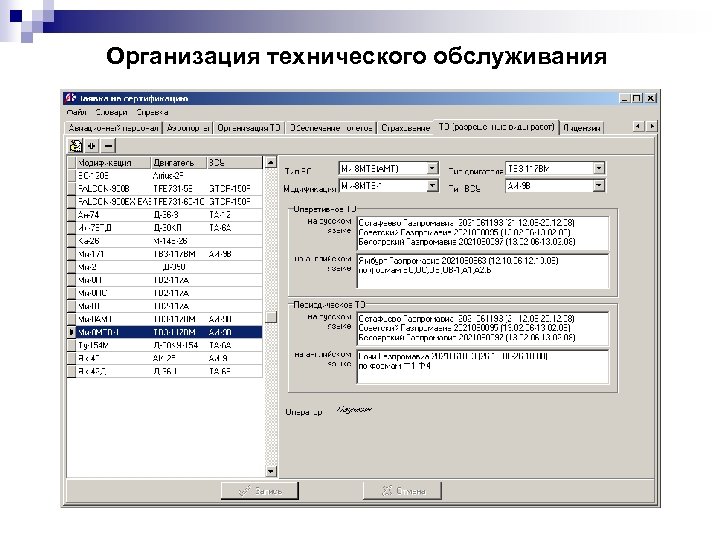Remove the record with the minus icon
This screenshot has width=720, height=540.
click(108, 146)
